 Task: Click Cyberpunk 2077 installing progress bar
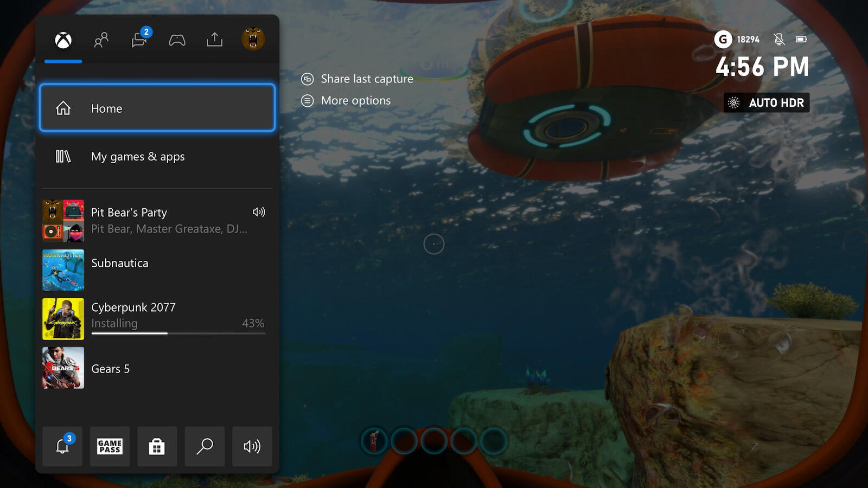coord(178,333)
